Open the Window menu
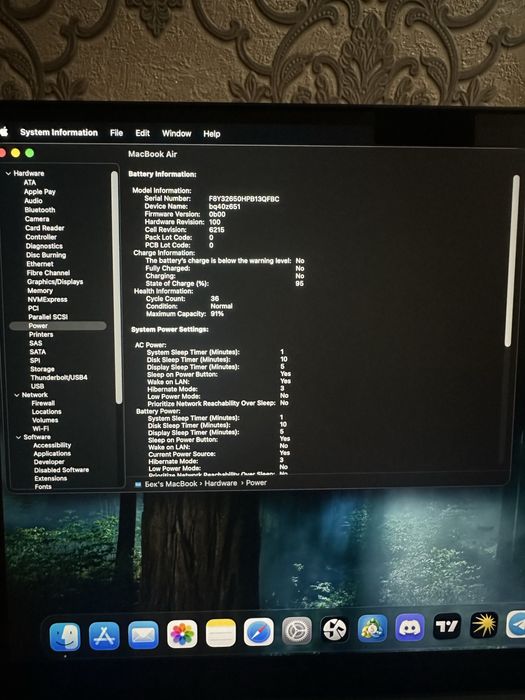 coord(176,133)
